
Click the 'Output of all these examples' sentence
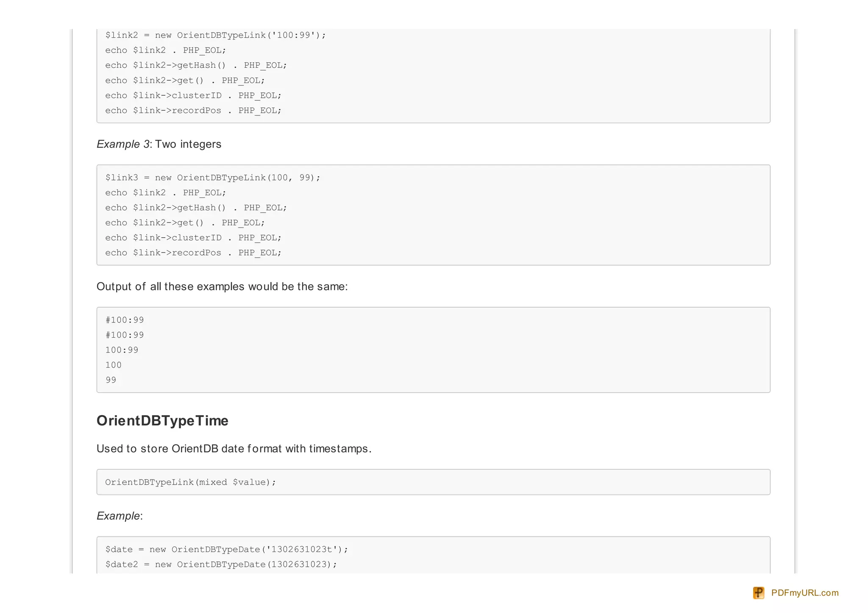(222, 287)
